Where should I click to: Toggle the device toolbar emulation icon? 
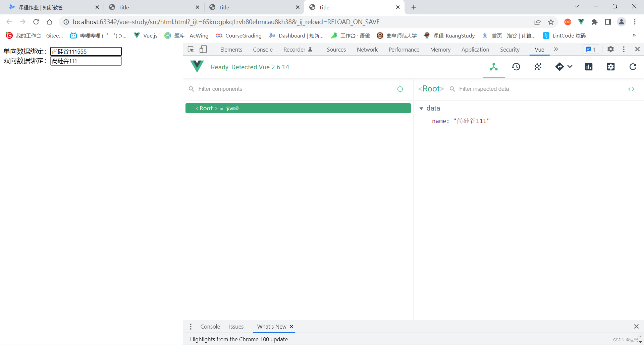coord(203,50)
